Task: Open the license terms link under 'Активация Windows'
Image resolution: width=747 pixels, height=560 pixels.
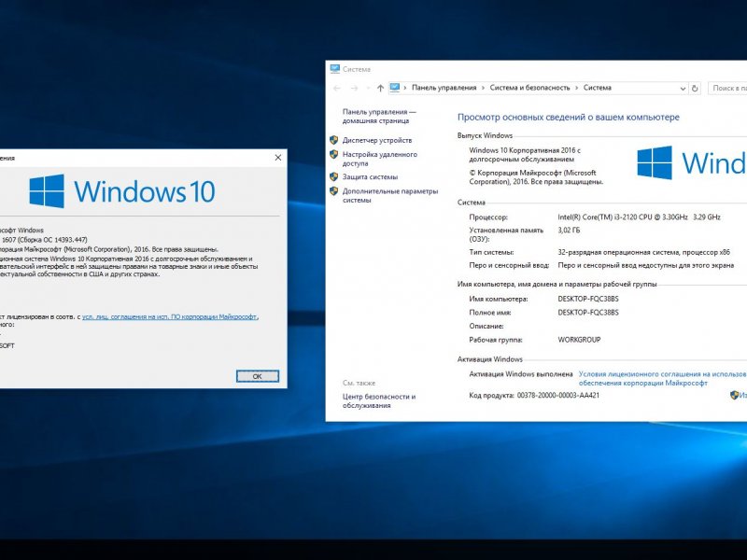Action: 662,379
